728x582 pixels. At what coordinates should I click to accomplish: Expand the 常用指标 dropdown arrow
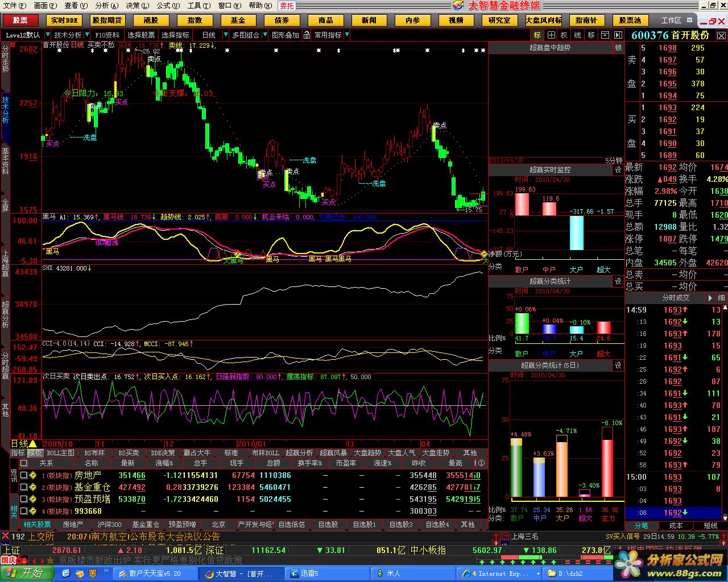pos(347,35)
